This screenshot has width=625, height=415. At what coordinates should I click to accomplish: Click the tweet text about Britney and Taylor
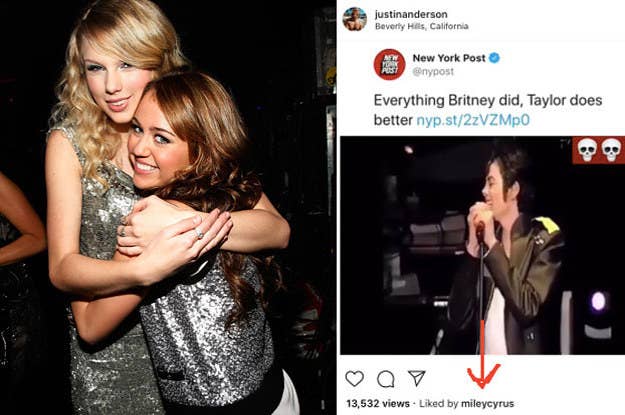(487, 110)
